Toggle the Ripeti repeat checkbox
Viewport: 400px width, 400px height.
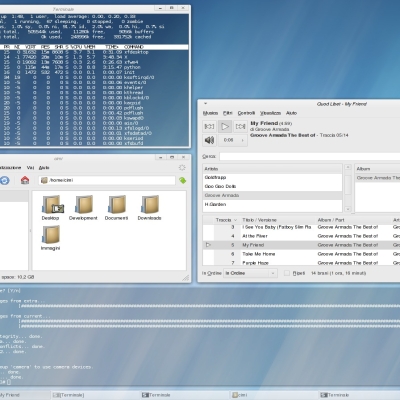287,273
